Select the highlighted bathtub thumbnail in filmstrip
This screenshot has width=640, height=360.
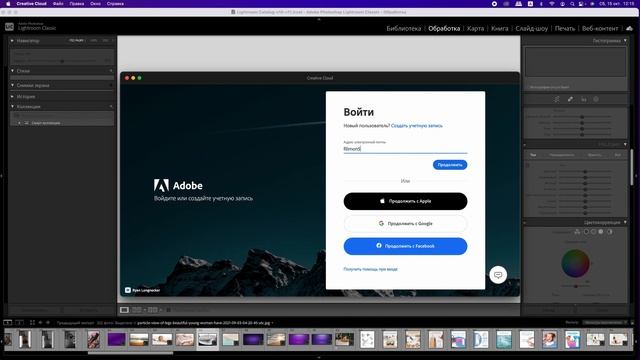207,339
